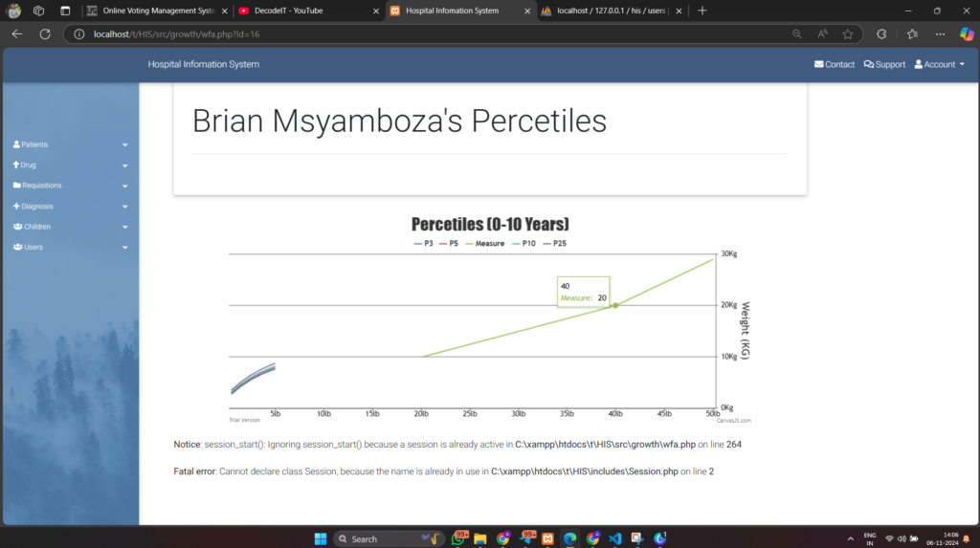Add this page to favorites star icon

coord(848,34)
